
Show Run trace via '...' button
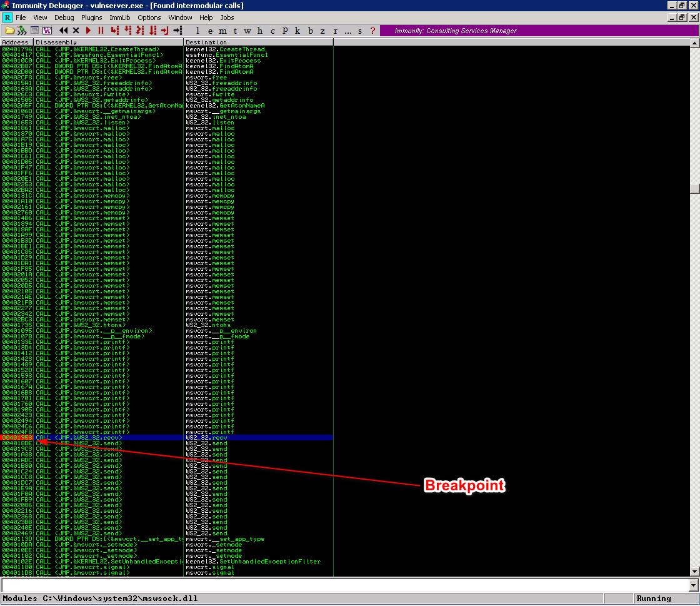coord(347,31)
